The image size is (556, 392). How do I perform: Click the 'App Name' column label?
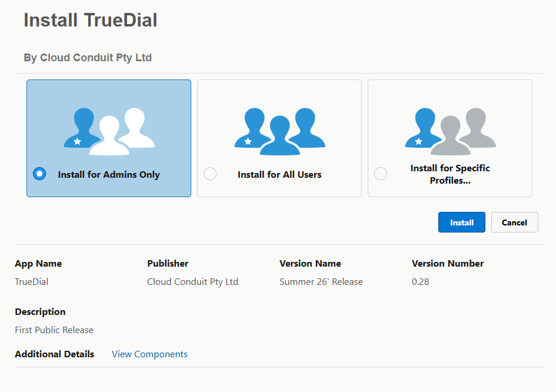38,264
